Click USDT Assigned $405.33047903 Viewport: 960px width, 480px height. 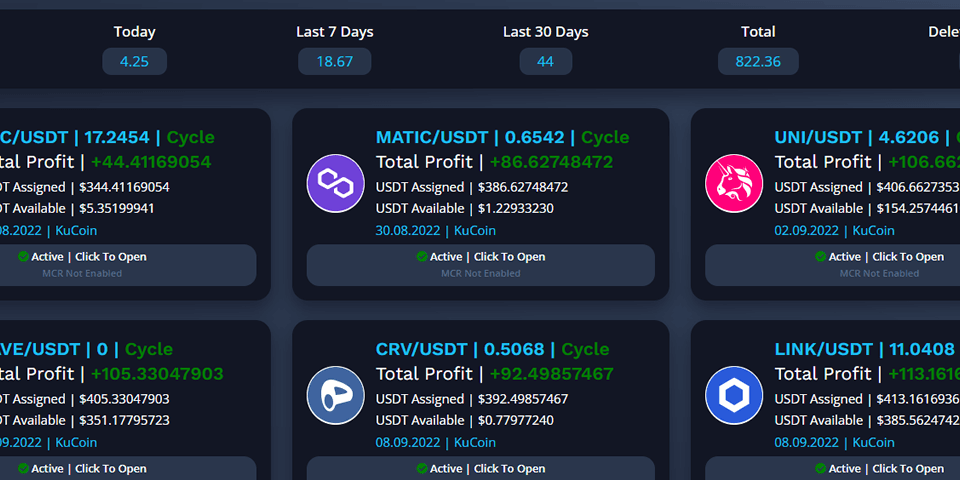(84, 399)
